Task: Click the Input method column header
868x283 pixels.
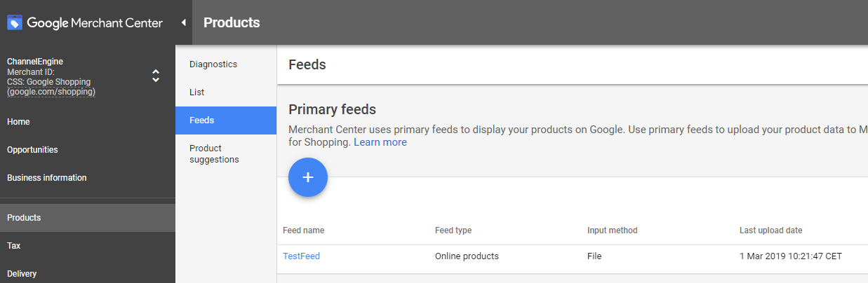Action: 612,230
